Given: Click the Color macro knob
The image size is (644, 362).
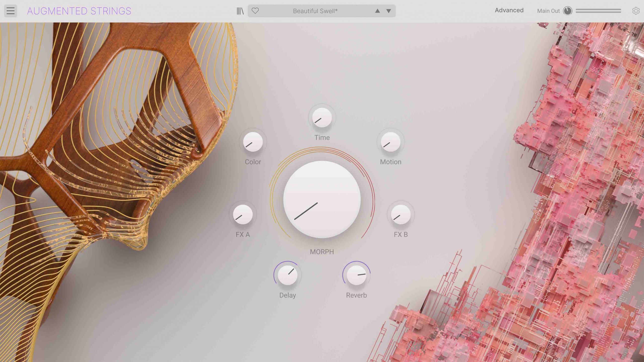Looking at the screenshot, I should (x=253, y=142).
